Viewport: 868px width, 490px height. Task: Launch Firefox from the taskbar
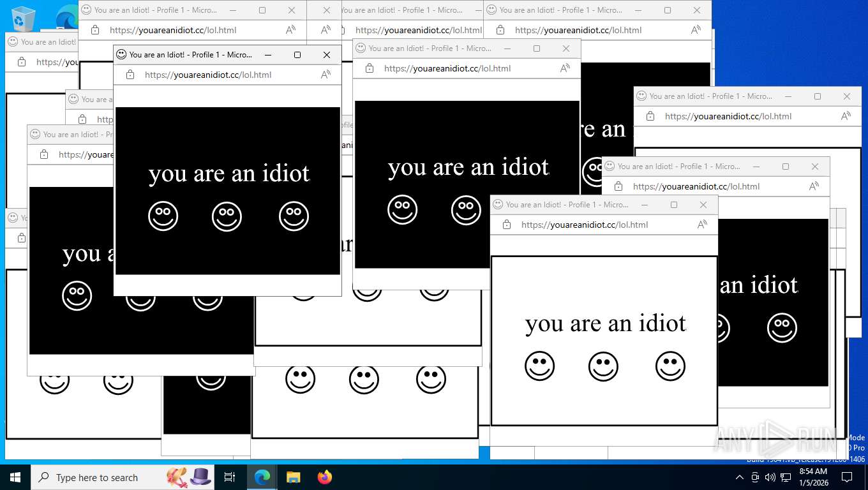coord(325,477)
